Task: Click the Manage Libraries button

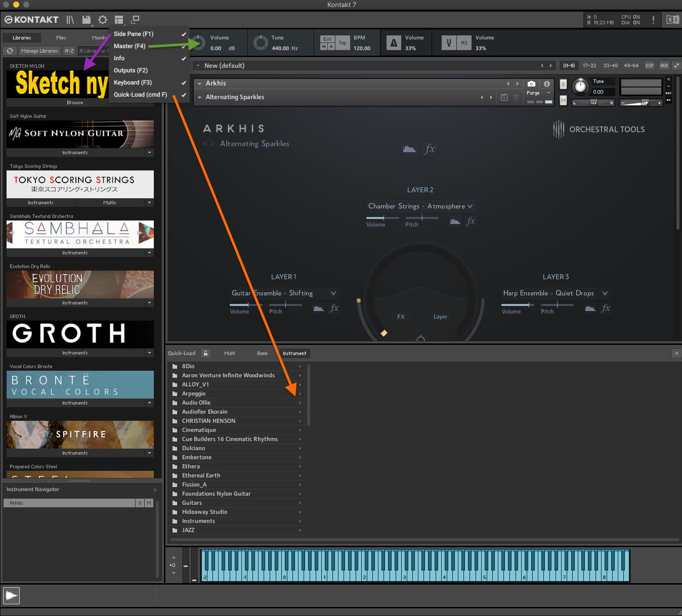Action: click(39, 51)
